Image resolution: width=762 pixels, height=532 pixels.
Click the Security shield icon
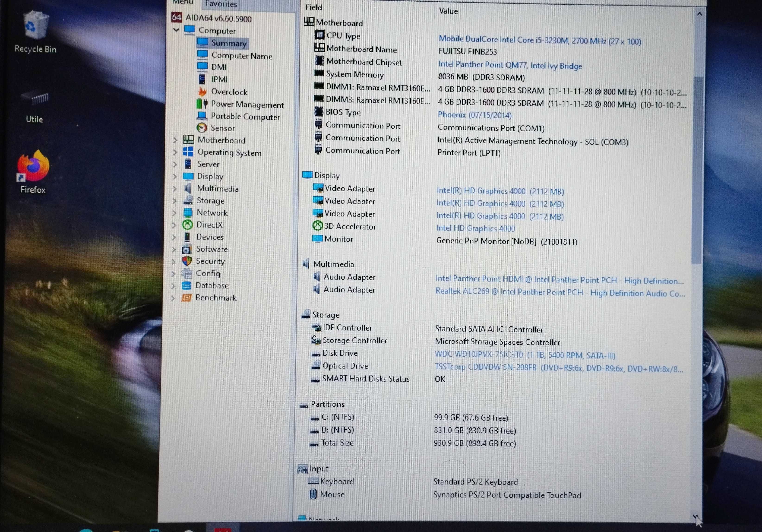pyautogui.click(x=187, y=261)
